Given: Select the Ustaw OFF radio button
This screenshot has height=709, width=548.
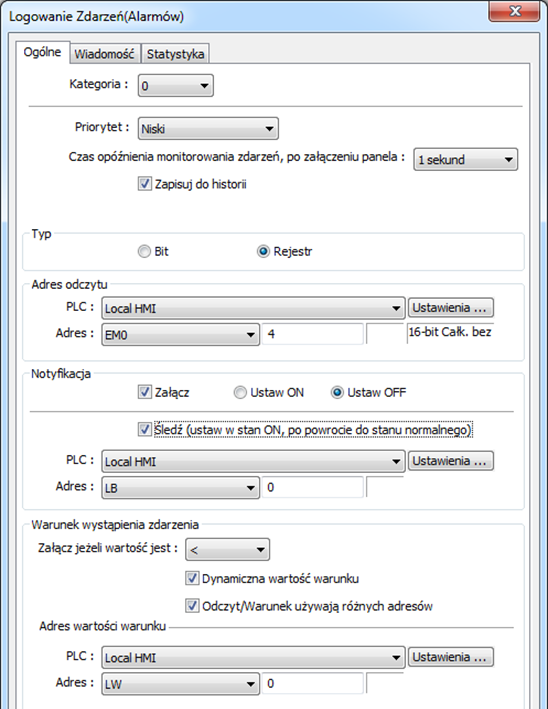Looking at the screenshot, I should (x=337, y=392).
